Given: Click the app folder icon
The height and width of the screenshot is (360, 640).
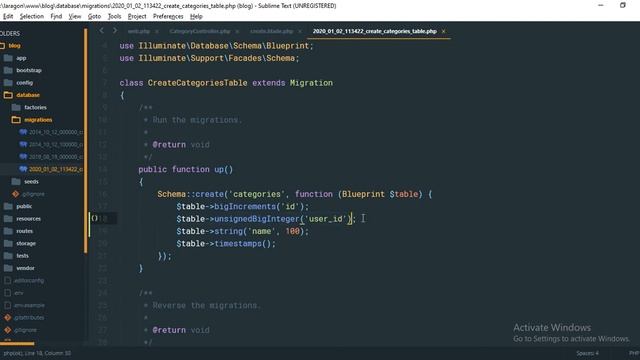Looking at the screenshot, I should pyautogui.click(x=8, y=58).
